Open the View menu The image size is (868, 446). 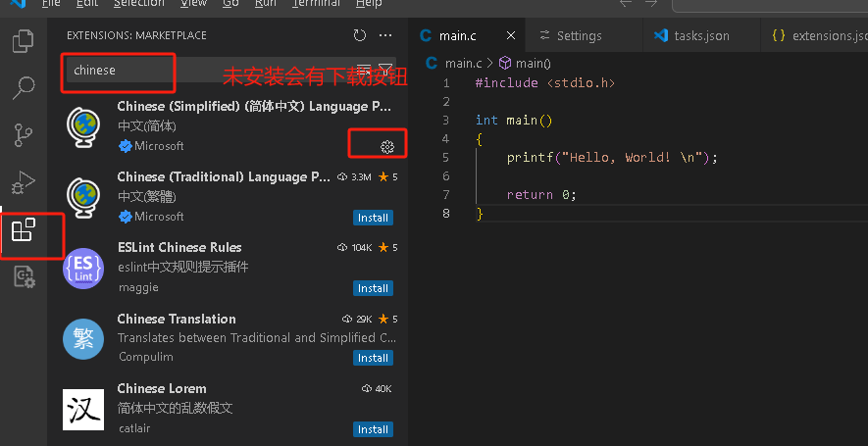click(194, 3)
